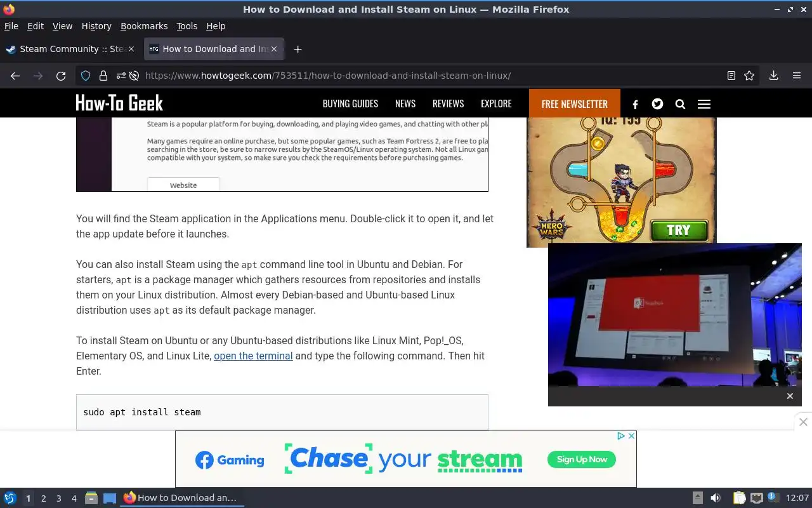Visit How-To Geek Twitter page icon
Viewport: 812px width, 508px height.
tap(657, 104)
